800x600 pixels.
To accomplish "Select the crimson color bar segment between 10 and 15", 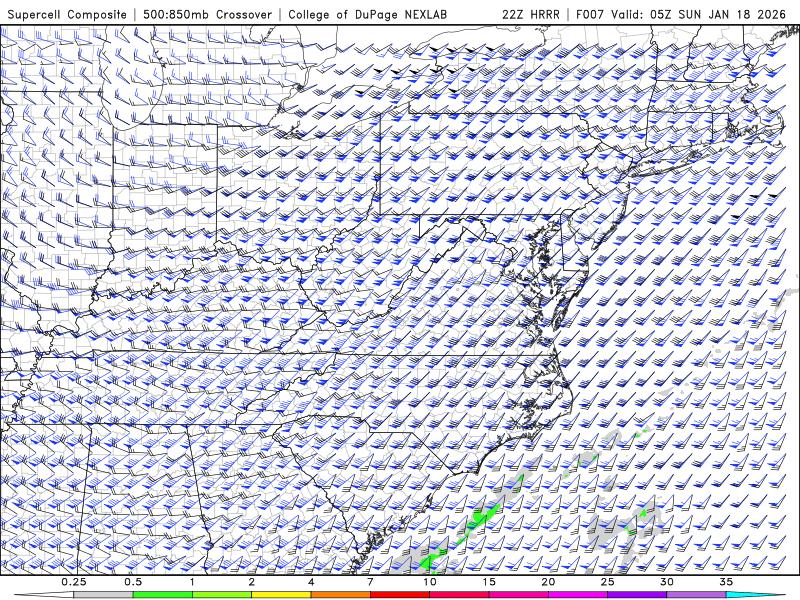I will point(459,595).
